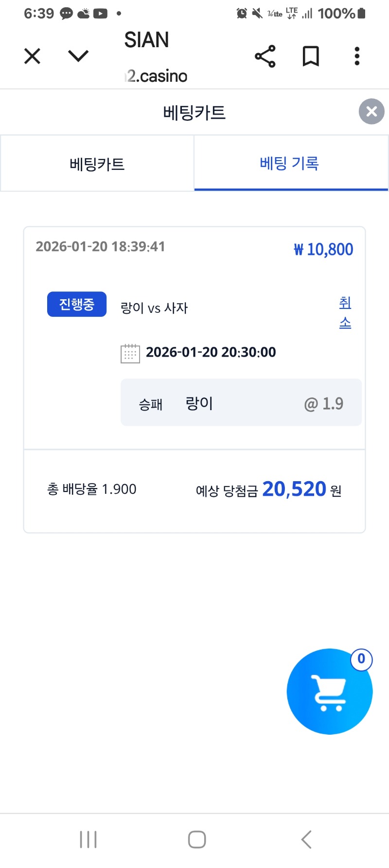Tap the ₩10,800 bet amount
Image resolution: width=389 pixels, height=868 pixels.
323,250
